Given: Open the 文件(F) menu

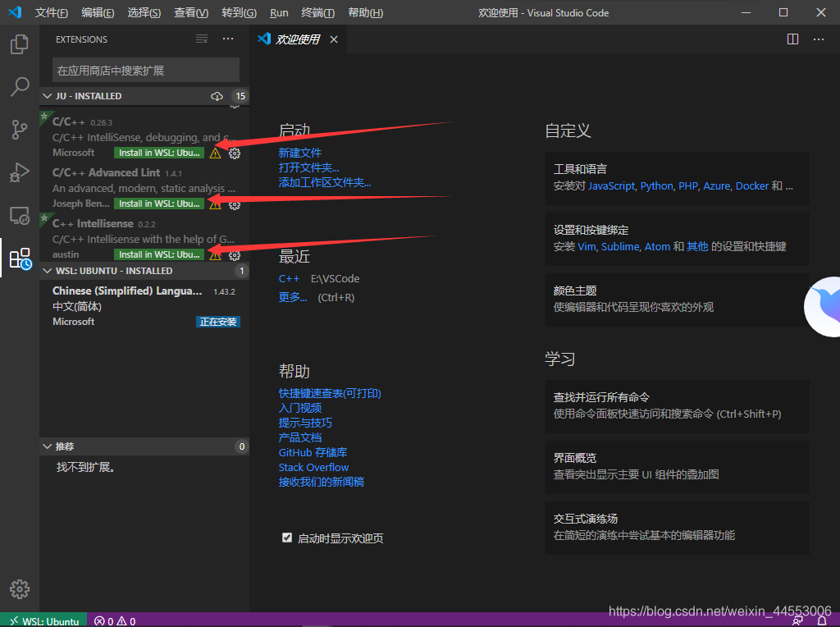Looking at the screenshot, I should 52,12.
